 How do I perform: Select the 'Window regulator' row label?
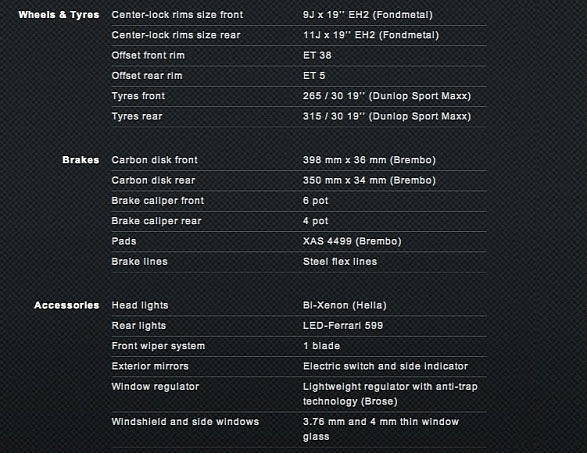(x=155, y=386)
